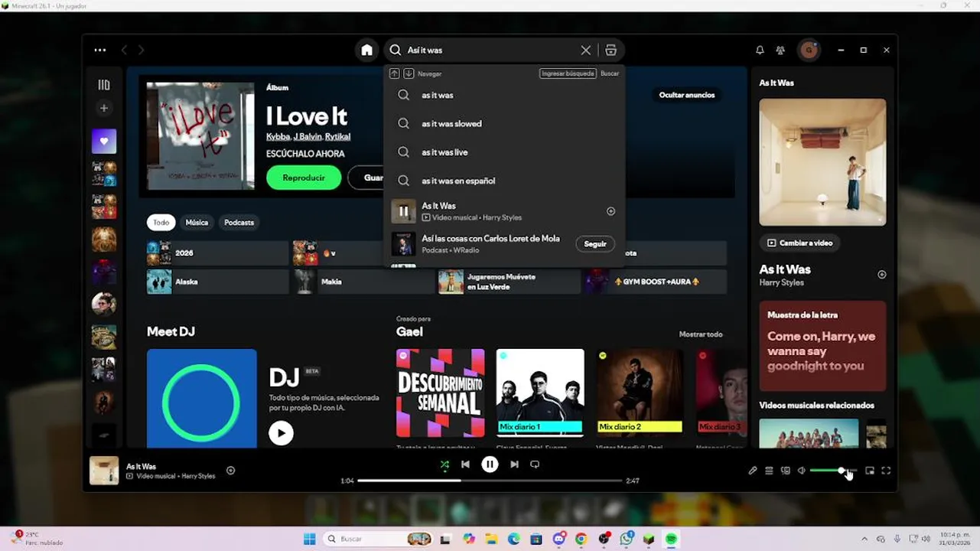Image resolution: width=980 pixels, height=551 pixels.
Task: Select the Podcasts filter chip
Action: click(x=239, y=223)
